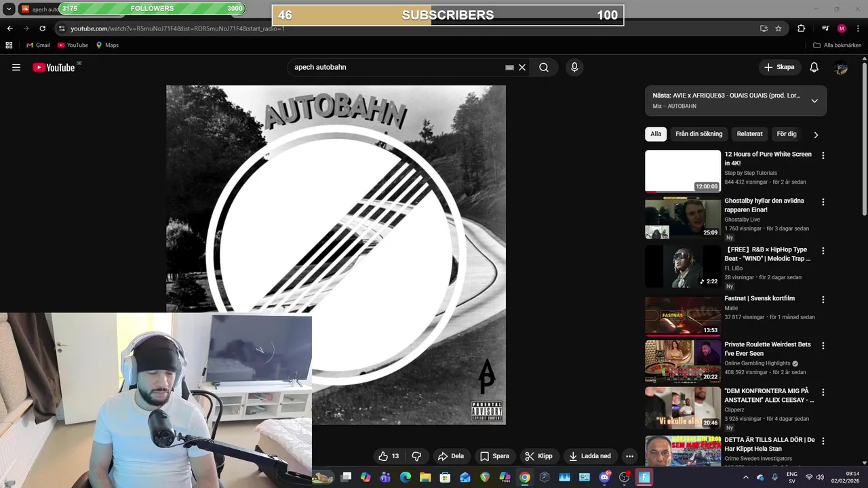Screen dimensions: 868x488
Task: Select the Alla filter chip
Action: click(656, 134)
